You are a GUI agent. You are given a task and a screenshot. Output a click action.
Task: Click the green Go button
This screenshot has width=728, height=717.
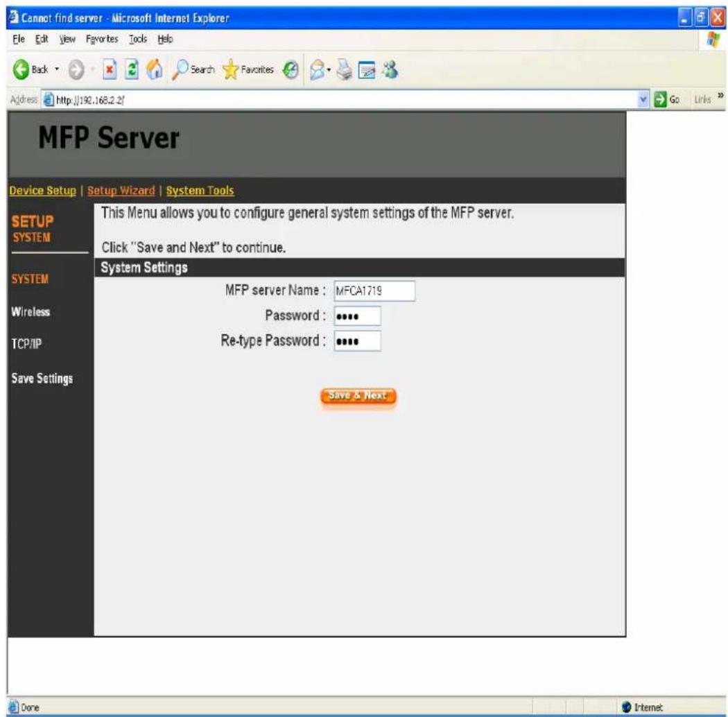pyautogui.click(x=667, y=99)
